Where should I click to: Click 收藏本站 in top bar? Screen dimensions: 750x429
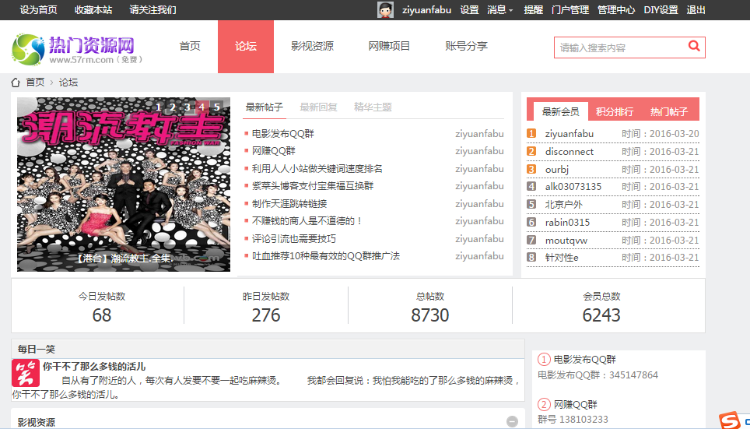click(x=93, y=10)
